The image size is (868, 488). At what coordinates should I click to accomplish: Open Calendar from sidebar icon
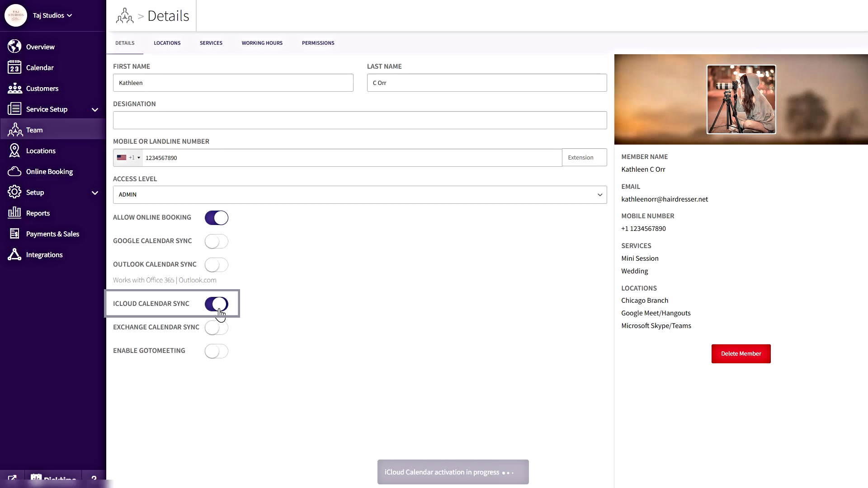coord(14,67)
